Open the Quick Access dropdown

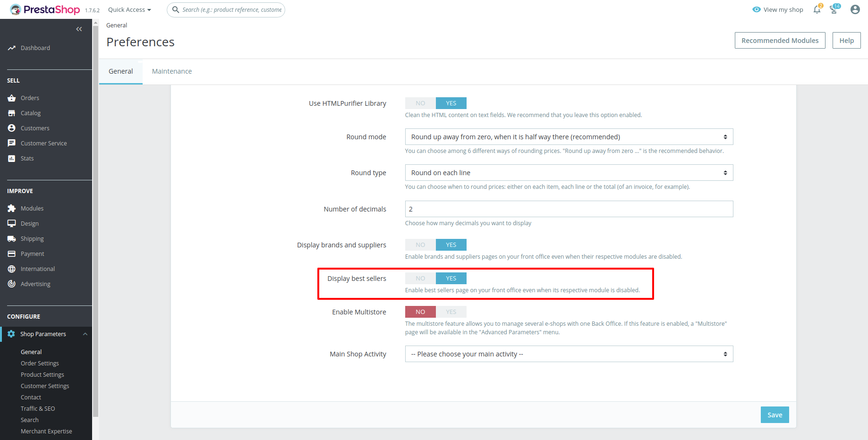tap(129, 9)
